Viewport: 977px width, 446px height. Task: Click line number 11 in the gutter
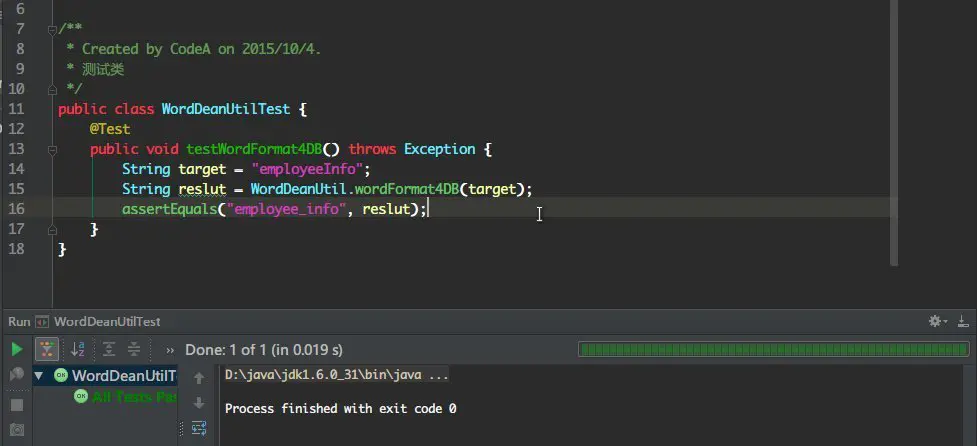pos(17,110)
